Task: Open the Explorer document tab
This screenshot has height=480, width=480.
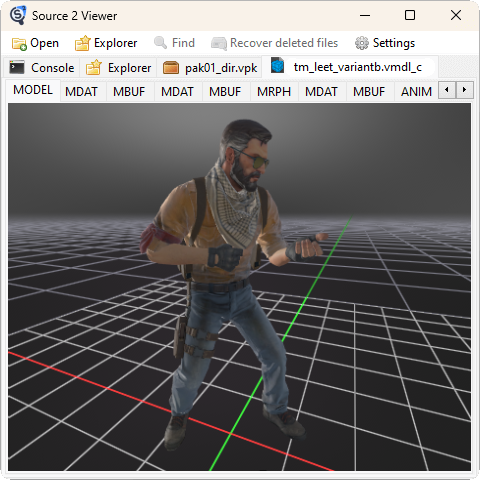Action: point(118,68)
